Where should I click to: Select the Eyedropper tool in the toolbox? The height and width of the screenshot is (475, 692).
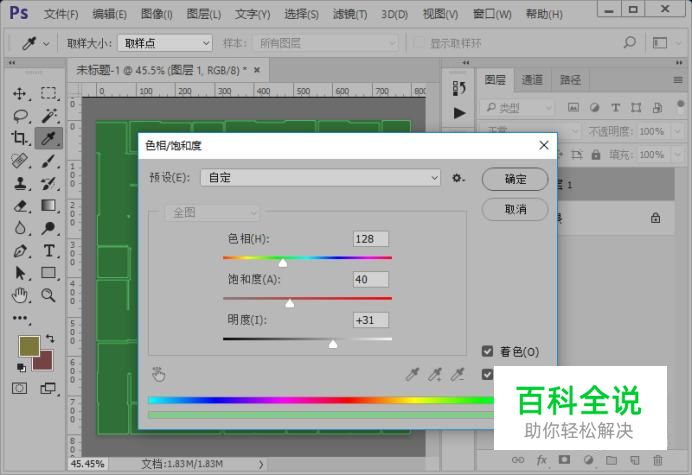pyautogui.click(x=49, y=138)
